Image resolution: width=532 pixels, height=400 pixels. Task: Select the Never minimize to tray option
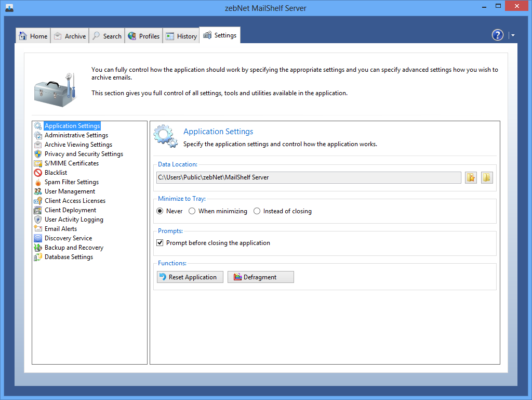coord(161,211)
